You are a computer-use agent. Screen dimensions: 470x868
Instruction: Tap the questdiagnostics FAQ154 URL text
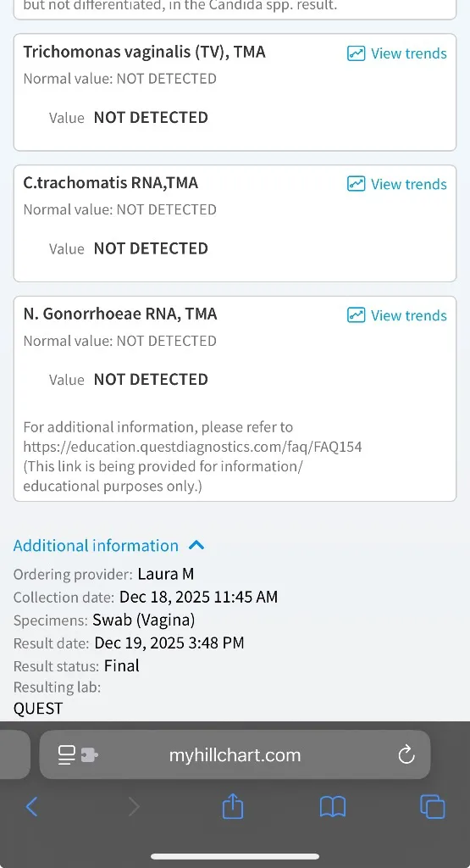[192, 447]
